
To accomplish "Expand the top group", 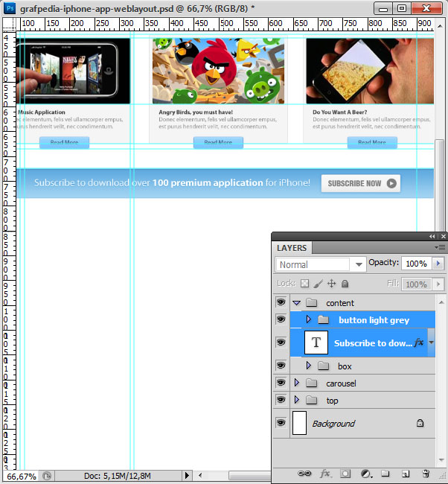I will point(296,400).
